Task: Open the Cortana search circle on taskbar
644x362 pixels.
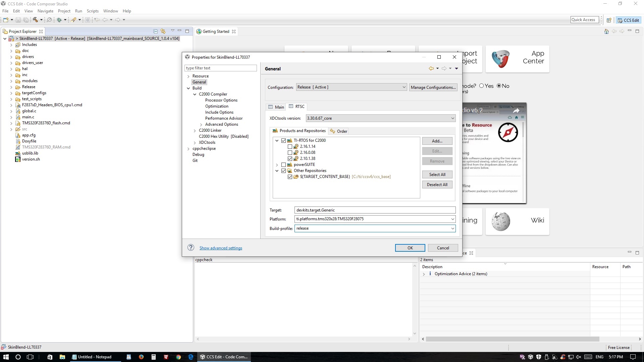Action: [x=18, y=357]
